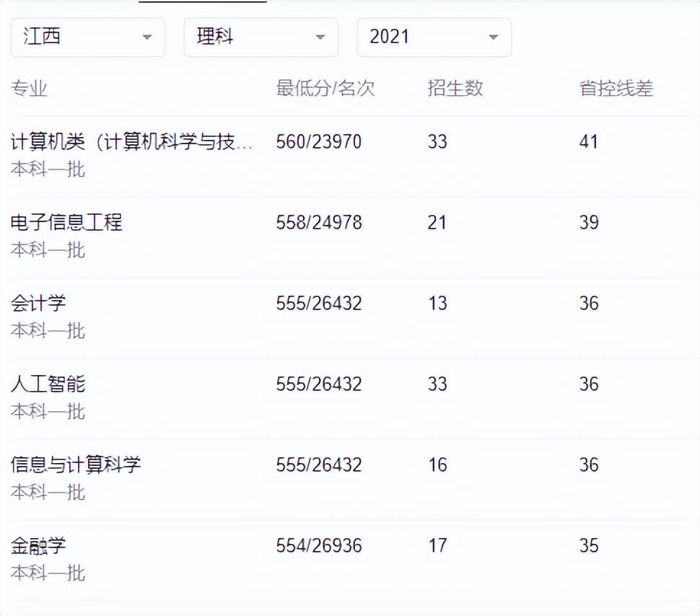700x616 pixels.
Task: Click the 招生数 column header
Action: coord(455,88)
